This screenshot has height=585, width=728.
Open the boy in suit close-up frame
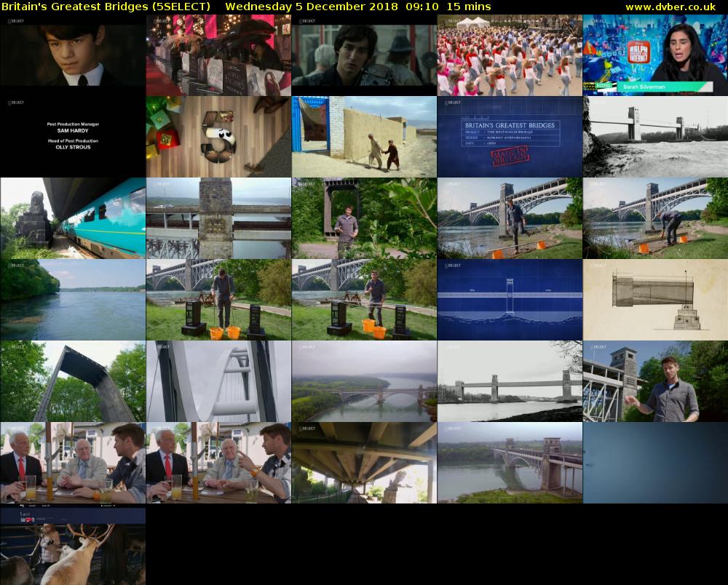73,55
